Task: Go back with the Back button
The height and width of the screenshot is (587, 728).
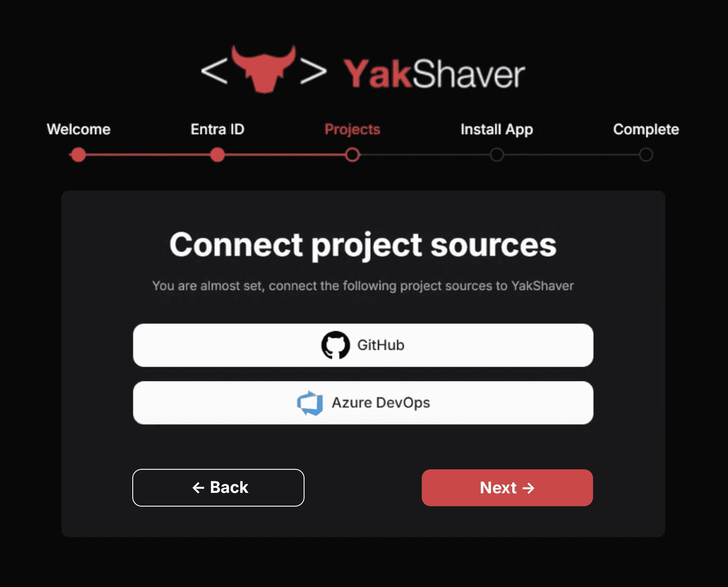Action: coord(218,488)
